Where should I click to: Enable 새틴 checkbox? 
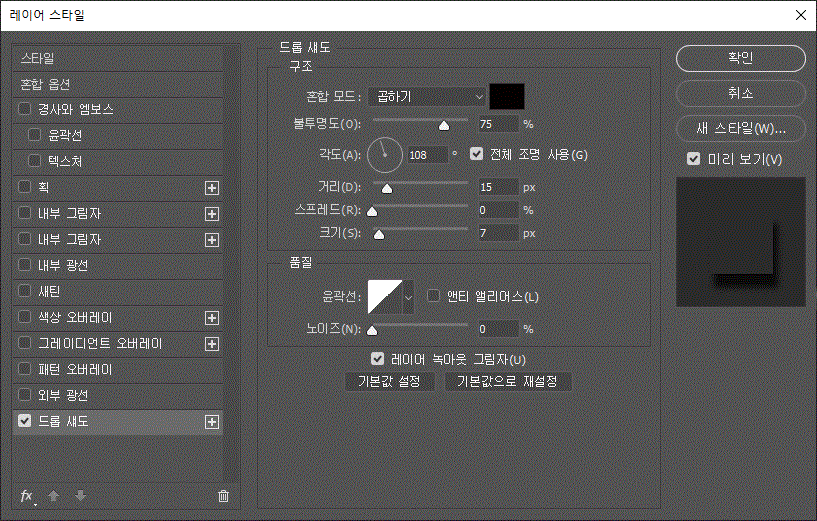pyautogui.click(x=24, y=291)
